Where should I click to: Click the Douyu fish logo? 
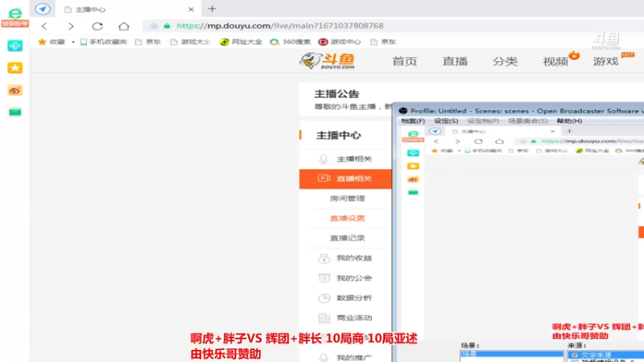tap(328, 61)
